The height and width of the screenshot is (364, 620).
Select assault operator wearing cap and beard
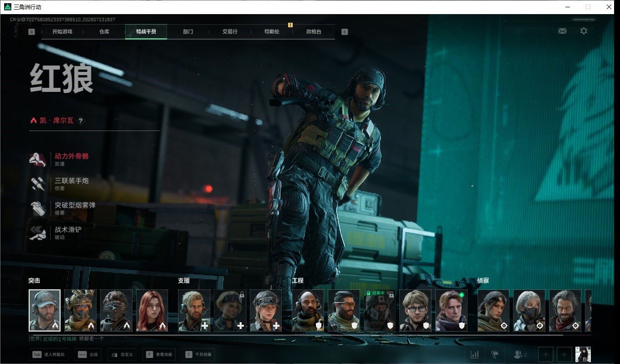click(45, 310)
